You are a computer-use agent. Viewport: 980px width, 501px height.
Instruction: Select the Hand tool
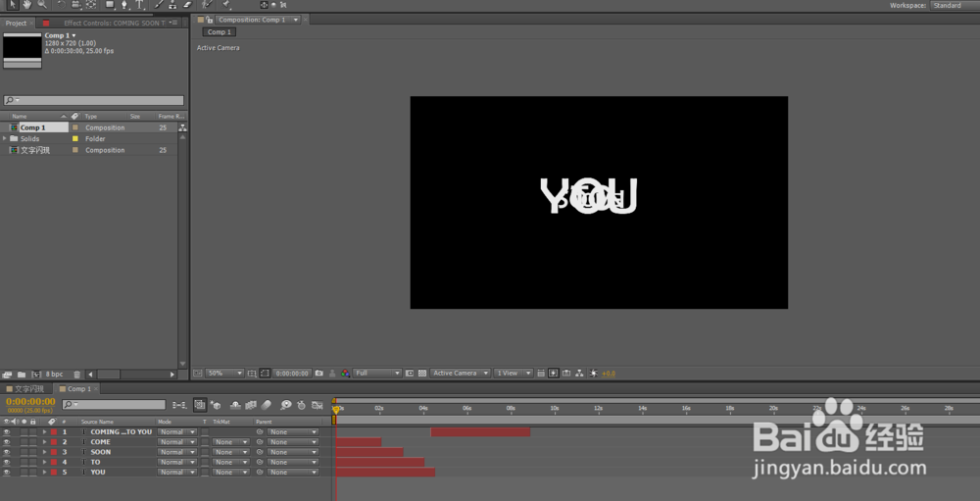pyautogui.click(x=27, y=4)
